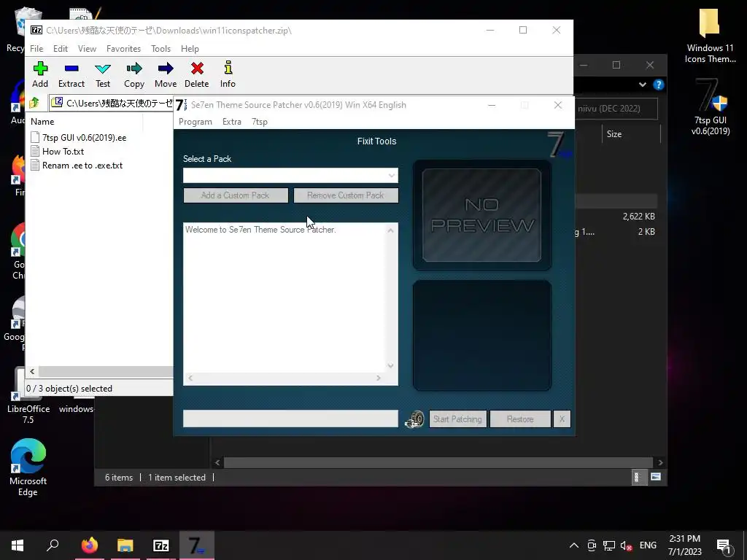Open Windows 11 Icons Theme desktop folder
The width and height of the screenshot is (747, 560).
pos(710,36)
